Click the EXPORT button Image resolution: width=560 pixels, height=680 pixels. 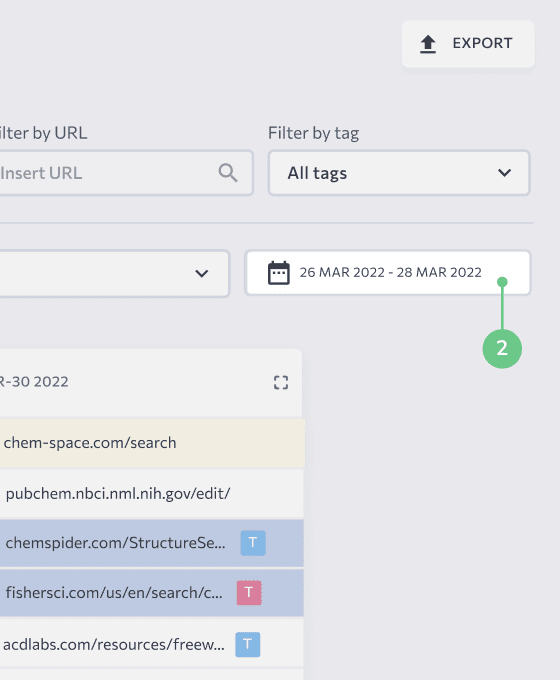pyautogui.click(x=468, y=44)
